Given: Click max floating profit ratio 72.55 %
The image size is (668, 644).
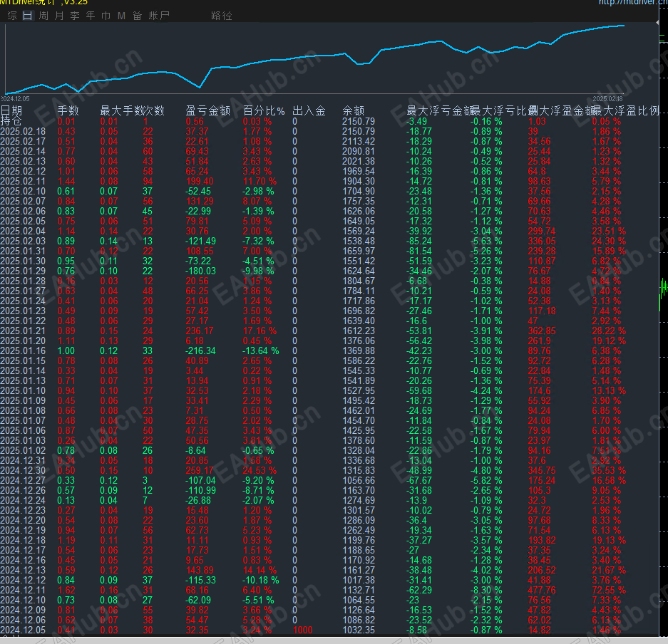Looking at the screenshot, I should pos(609,590).
